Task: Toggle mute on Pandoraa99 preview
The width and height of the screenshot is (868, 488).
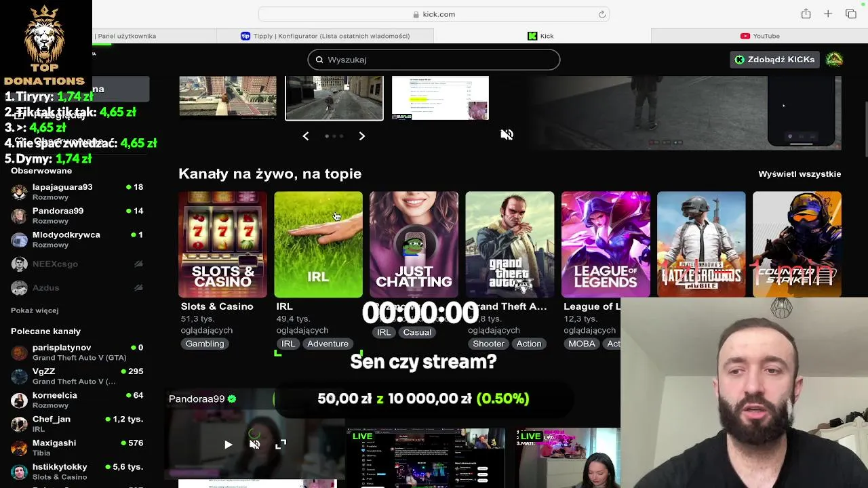Action: (x=254, y=445)
